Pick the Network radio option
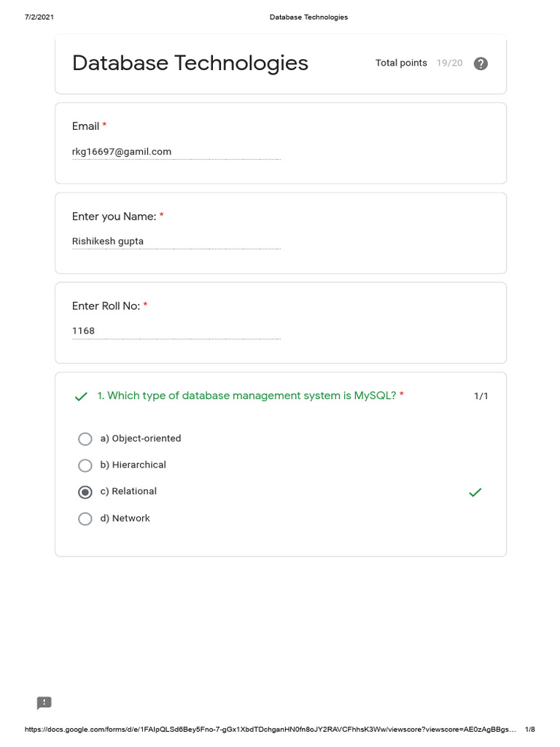This screenshot has height=747, width=560. pos(85,519)
